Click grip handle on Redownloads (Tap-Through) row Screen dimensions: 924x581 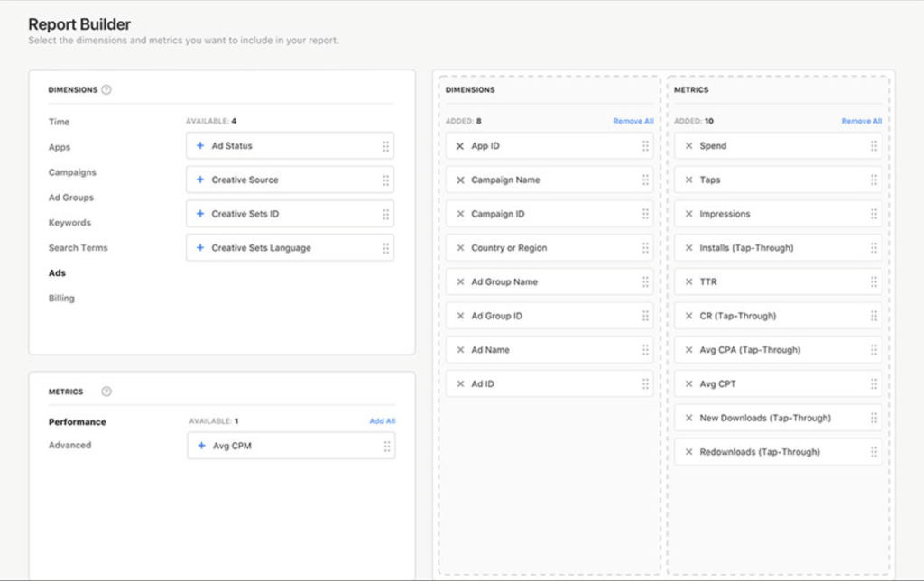873,452
